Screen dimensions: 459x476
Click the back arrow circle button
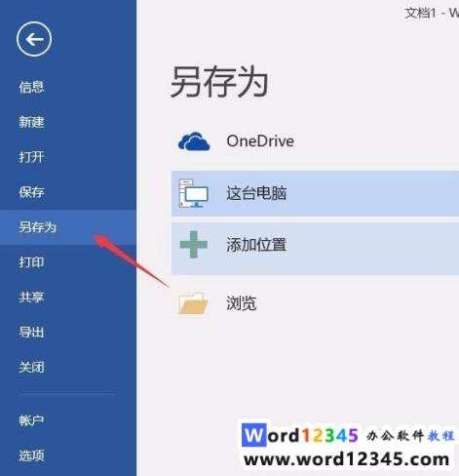[x=34, y=39]
